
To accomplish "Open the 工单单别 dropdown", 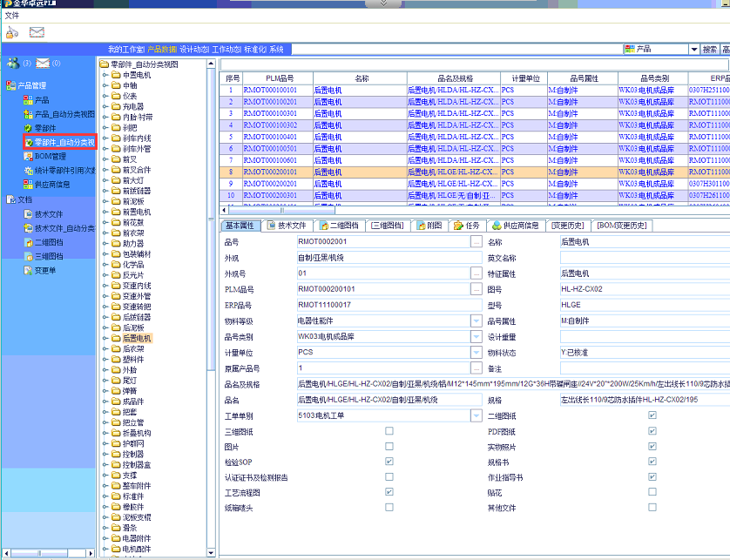I will 477,415.
